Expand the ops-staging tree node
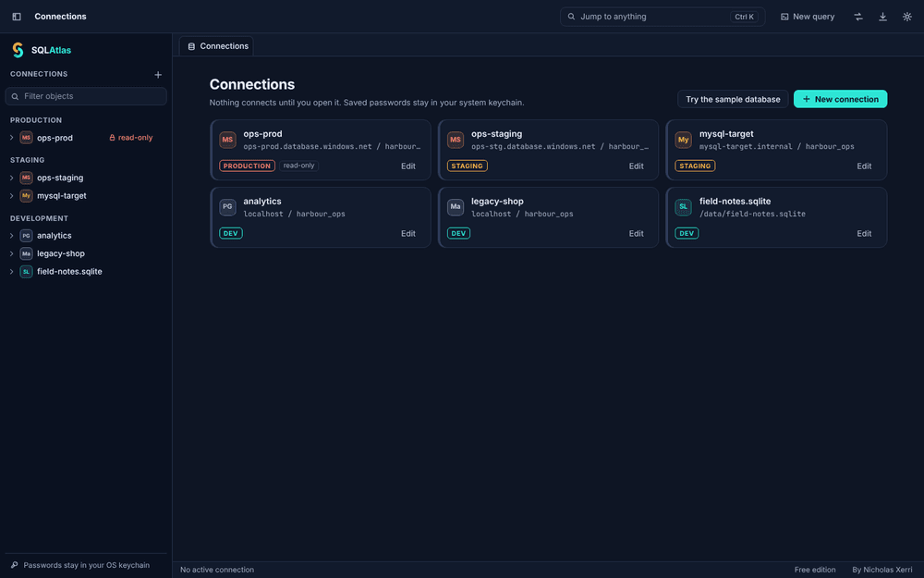Image resolution: width=924 pixels, height=578 pixels. [x=12, y=178]
